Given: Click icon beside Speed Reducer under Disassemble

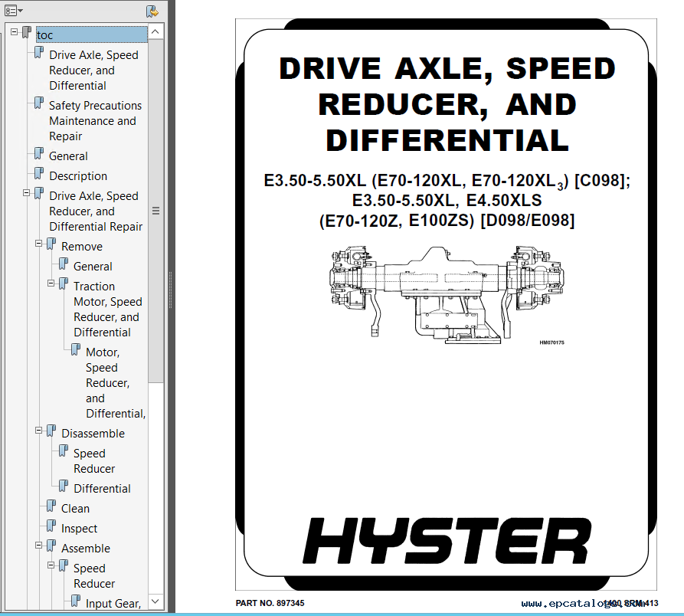Looking at the screenshot, I should pos(64,451).
